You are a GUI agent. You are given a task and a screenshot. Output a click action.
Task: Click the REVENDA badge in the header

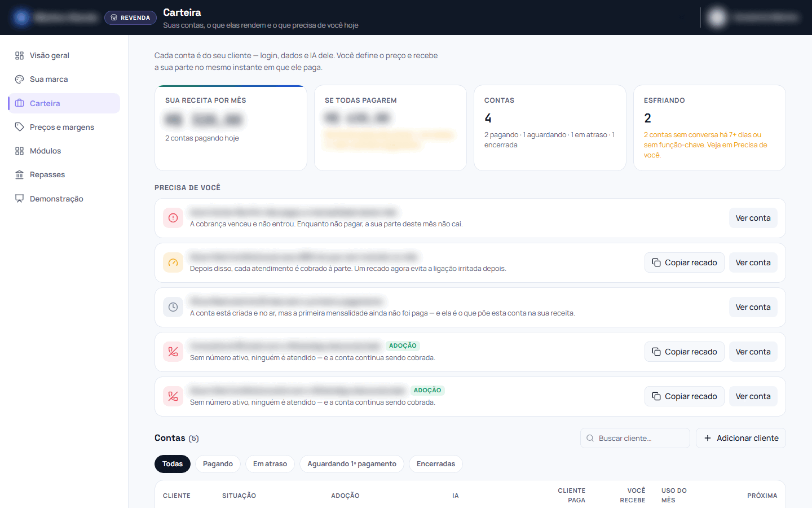point(130,17)
